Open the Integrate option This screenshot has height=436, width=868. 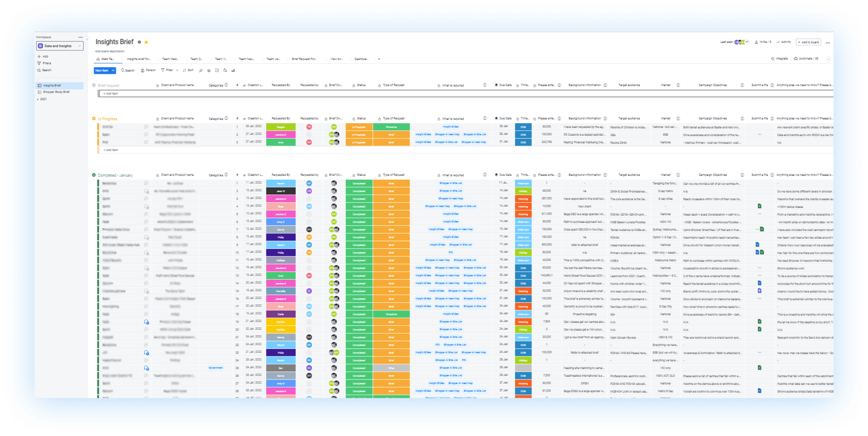pyautogui.click(x=779, y=59)
